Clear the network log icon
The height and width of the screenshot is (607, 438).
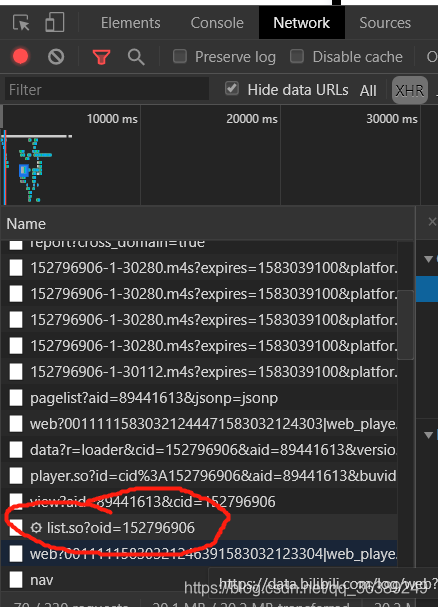click(56, 57)
